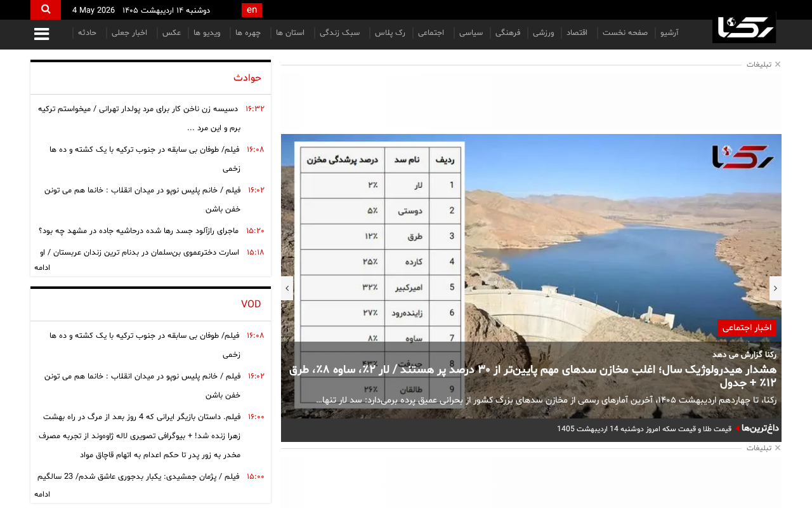This screenshot has height=508, width=812.
Task: Open the ورزشی menu item
Action: (x=543, y=32)
